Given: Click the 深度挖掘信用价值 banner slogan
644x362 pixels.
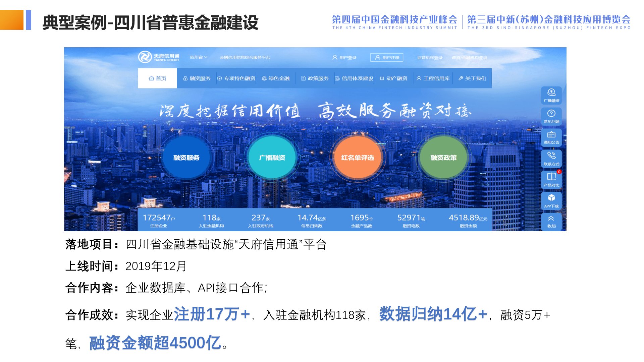Looking at the screenshot, I should [x=230, y=111].
